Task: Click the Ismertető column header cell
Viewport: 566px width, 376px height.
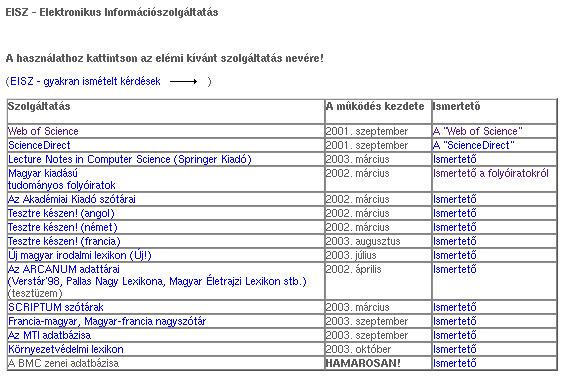Action: click(495, 112)
